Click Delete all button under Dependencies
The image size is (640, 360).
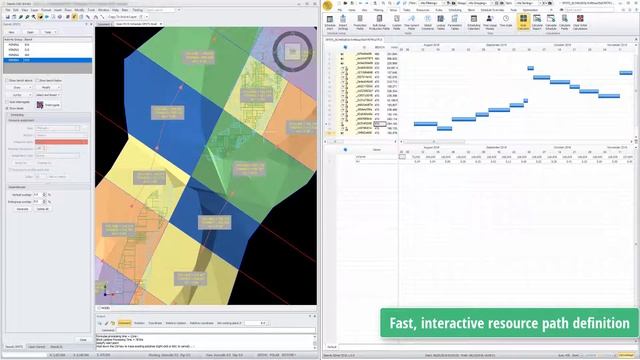point(43,209)
